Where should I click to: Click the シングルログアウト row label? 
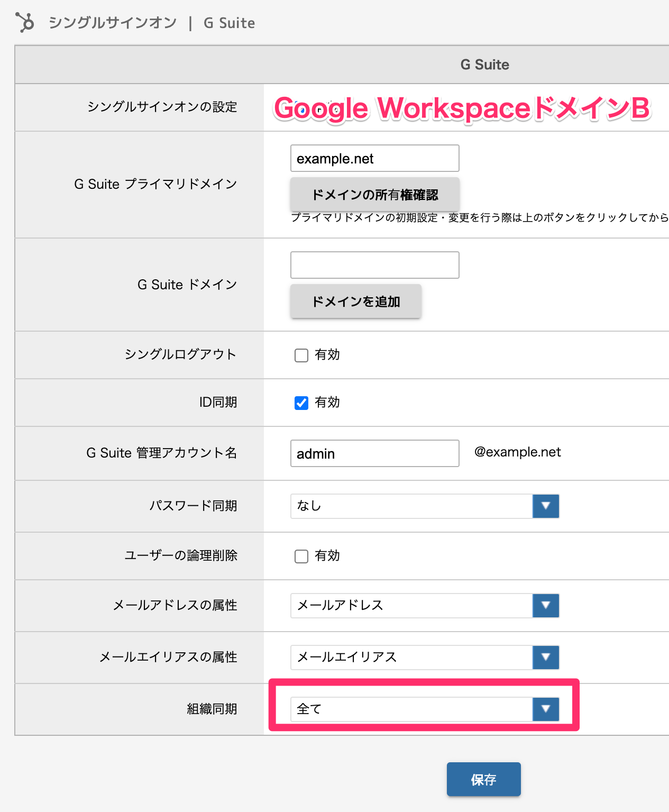[x=181, y=354]
